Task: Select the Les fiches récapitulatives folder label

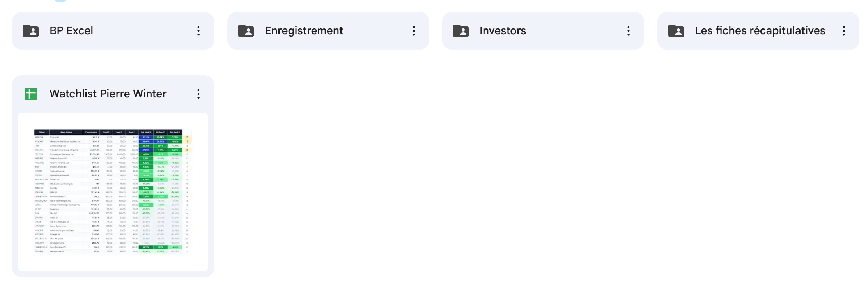Action: click(760, 31)
